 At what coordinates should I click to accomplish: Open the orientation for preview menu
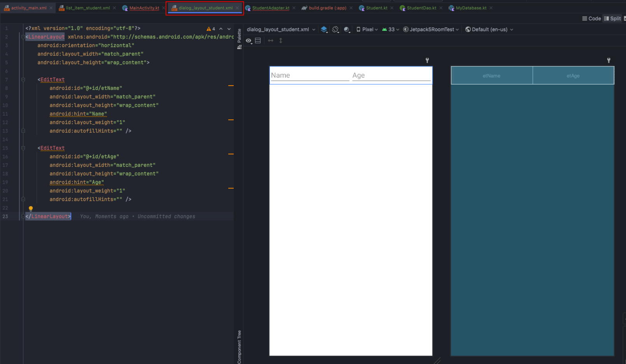[336, 30]
